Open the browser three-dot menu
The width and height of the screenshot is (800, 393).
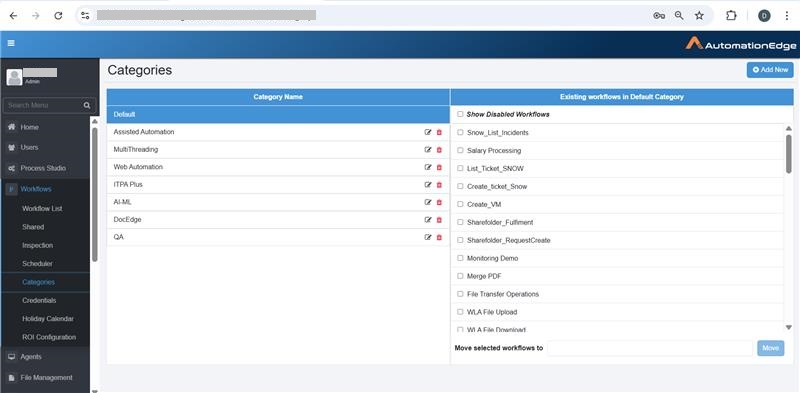(x=787, y=16)
